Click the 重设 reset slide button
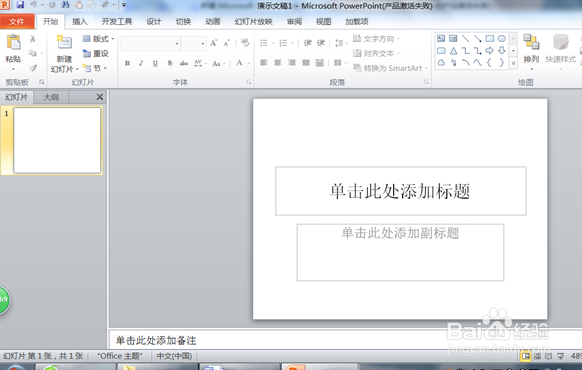This screenshot has width=582, height=370. pyautogui.click(x=95, y=54)
